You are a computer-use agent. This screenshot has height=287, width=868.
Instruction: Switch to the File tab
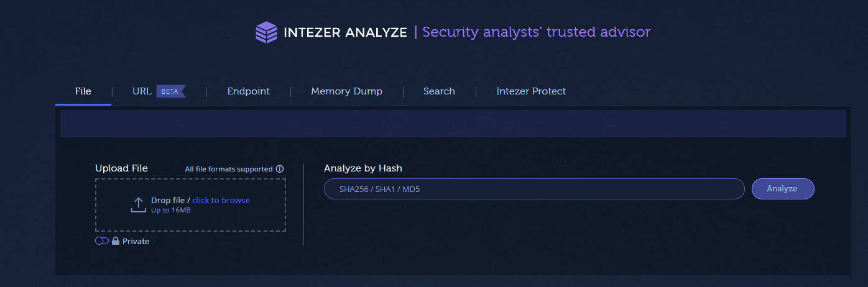coord(83,91)
